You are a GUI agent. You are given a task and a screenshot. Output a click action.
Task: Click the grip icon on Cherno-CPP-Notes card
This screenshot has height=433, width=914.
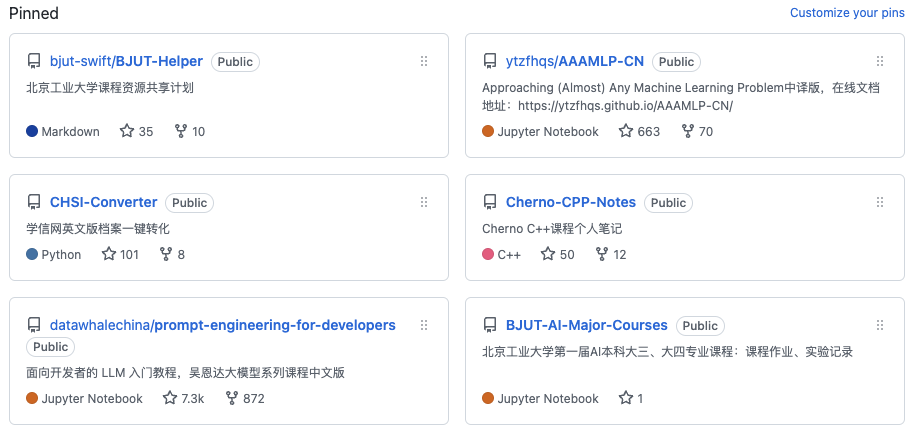coord(880,202)
